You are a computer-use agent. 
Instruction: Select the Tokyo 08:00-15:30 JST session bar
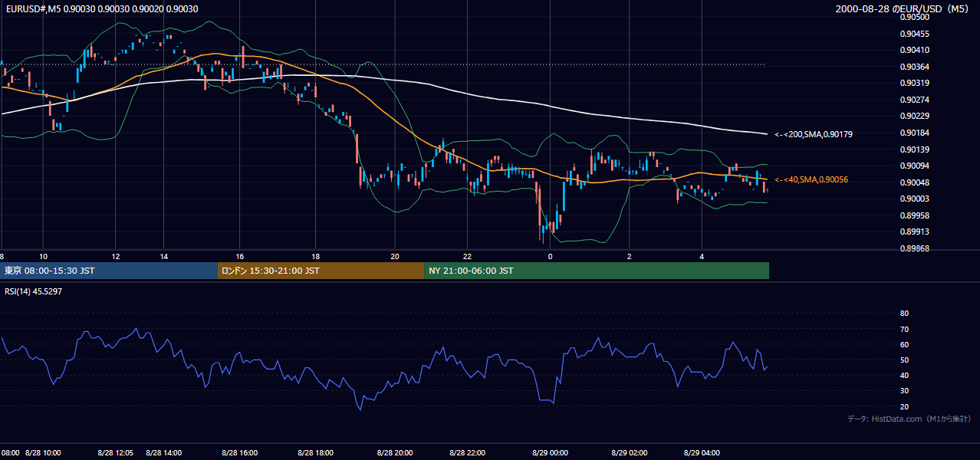click(x=109, y=271)
